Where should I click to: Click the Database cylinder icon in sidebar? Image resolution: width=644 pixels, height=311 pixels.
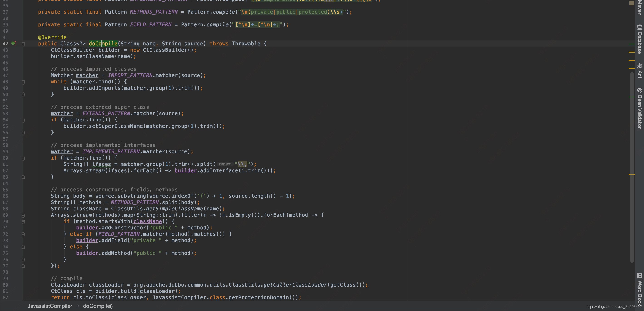[x=639, y=27]
